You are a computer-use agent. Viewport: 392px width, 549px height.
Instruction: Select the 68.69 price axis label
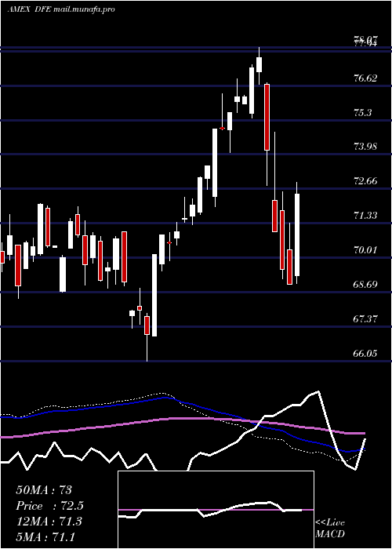[x=365, y=284]
